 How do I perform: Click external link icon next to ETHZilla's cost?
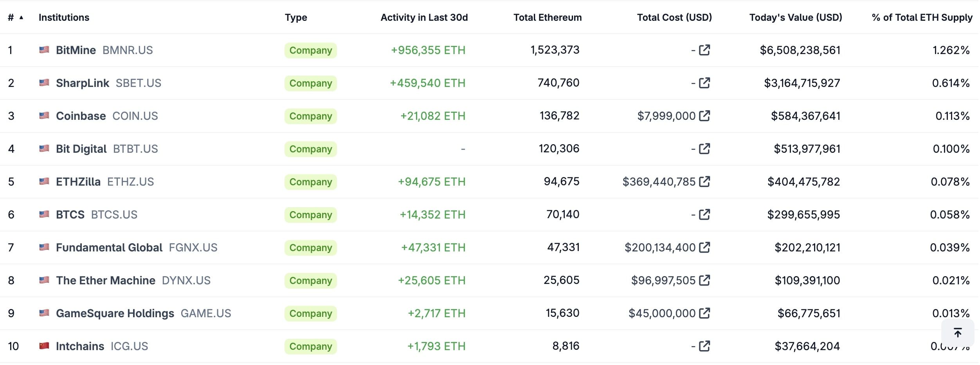[x=704, y=182]
